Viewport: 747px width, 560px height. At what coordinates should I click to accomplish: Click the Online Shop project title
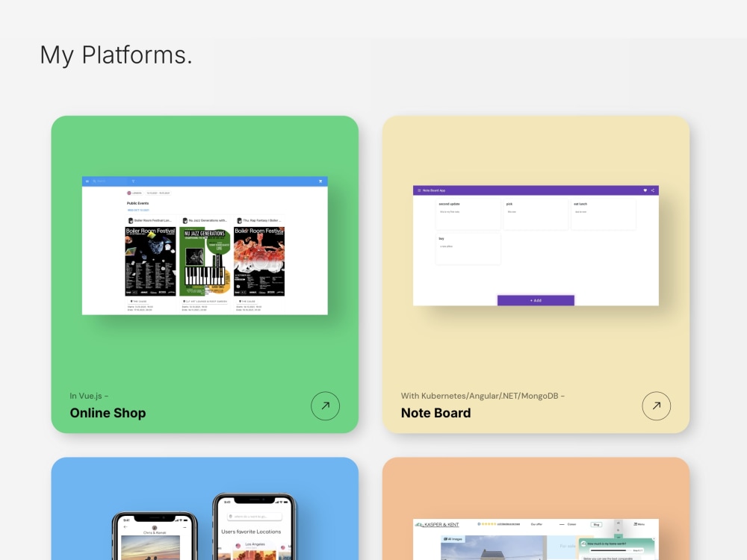(x=108, y=413)
